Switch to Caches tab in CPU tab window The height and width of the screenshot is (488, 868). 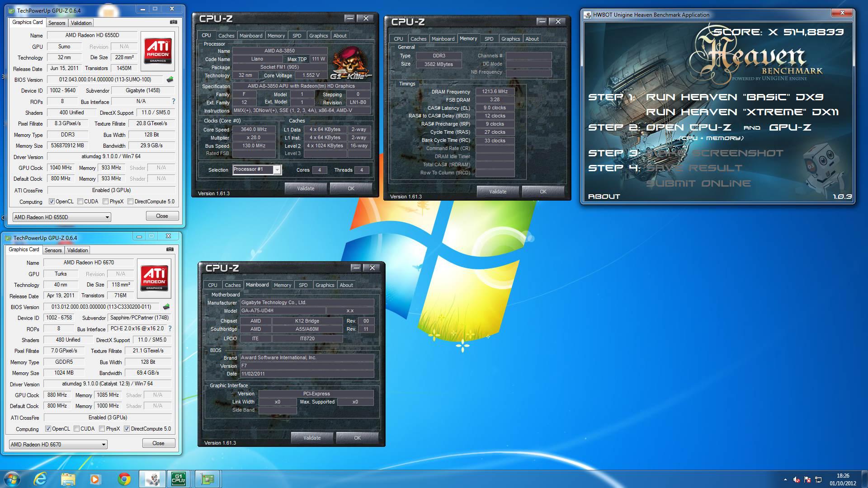(226, 36)
